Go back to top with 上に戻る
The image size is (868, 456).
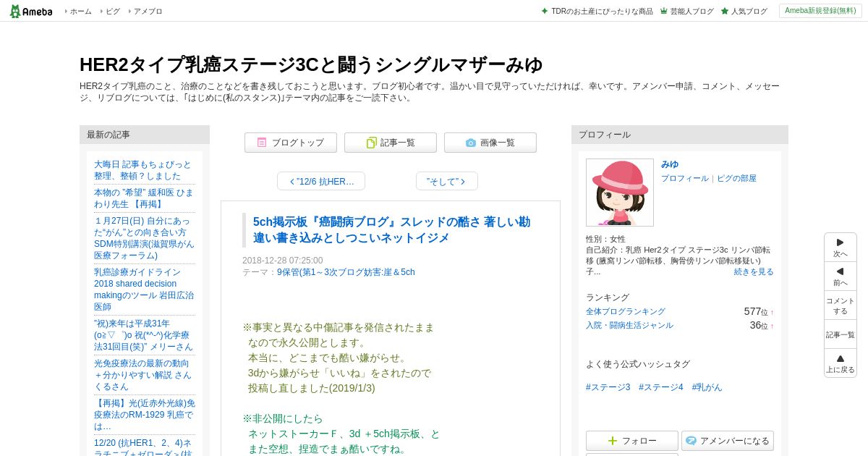[841, 363]
